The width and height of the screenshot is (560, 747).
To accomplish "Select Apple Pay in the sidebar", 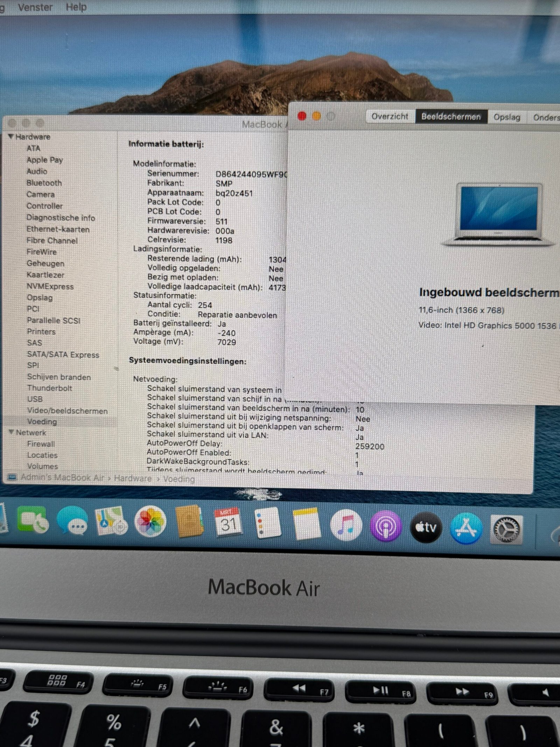I will coord(45,160).
